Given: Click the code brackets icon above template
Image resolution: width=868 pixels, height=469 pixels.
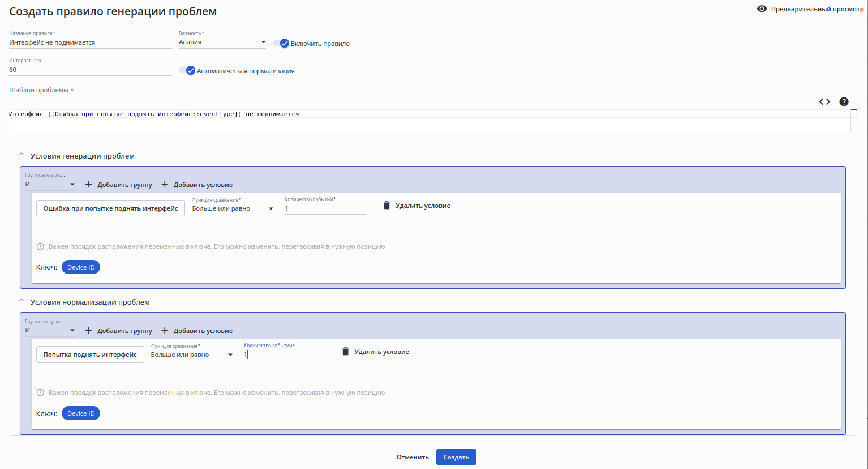Looking at the screenshot, I should point(824,102).
